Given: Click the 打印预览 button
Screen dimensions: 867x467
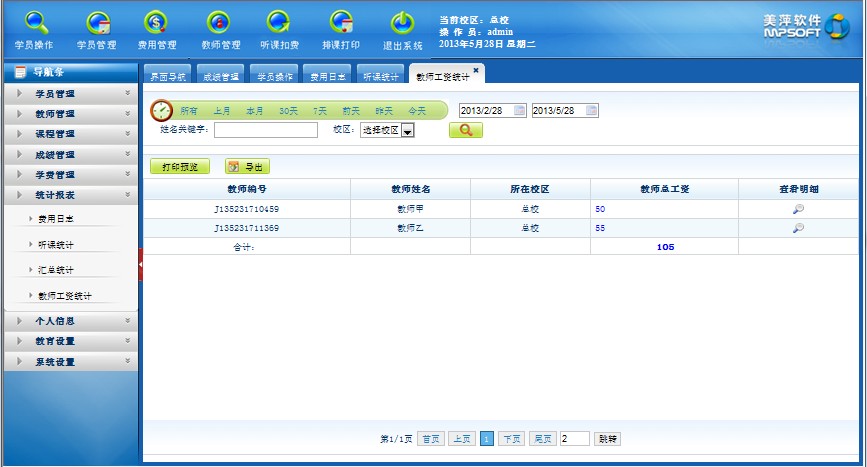Looking at the screenshot, I should [180, 167].
